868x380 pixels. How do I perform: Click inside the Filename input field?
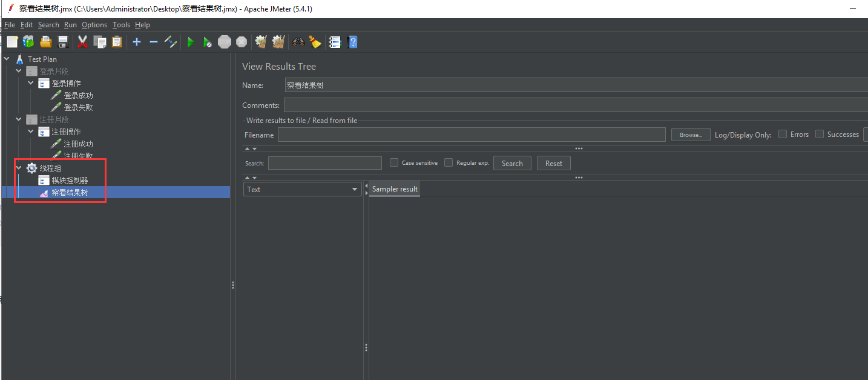pyautogui.click(x=472, y=135)
